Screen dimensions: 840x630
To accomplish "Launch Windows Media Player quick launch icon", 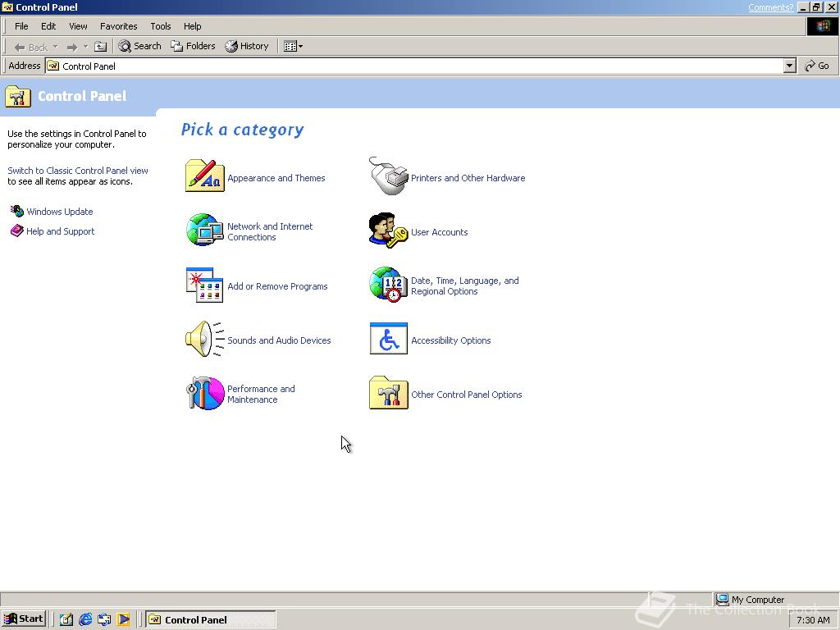I will click(123, 619).
